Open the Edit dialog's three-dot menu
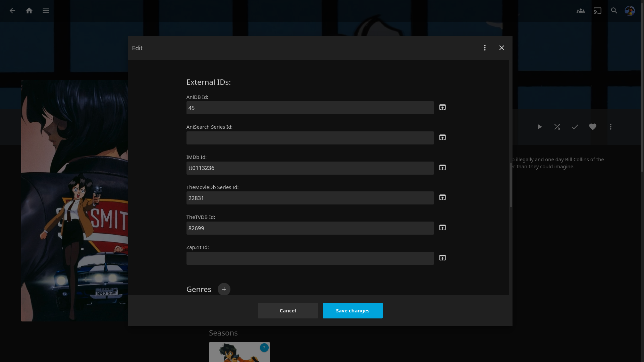644x362 pixels. pos(485,48)
